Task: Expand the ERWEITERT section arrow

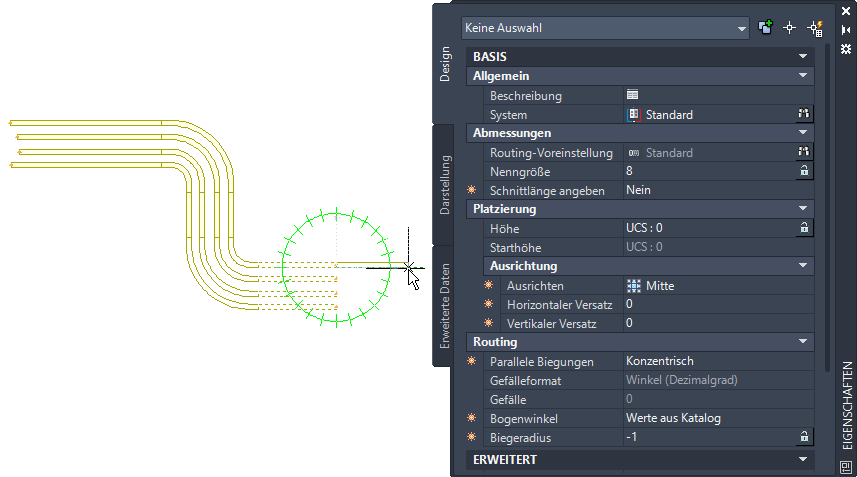Action: point(803,460)
